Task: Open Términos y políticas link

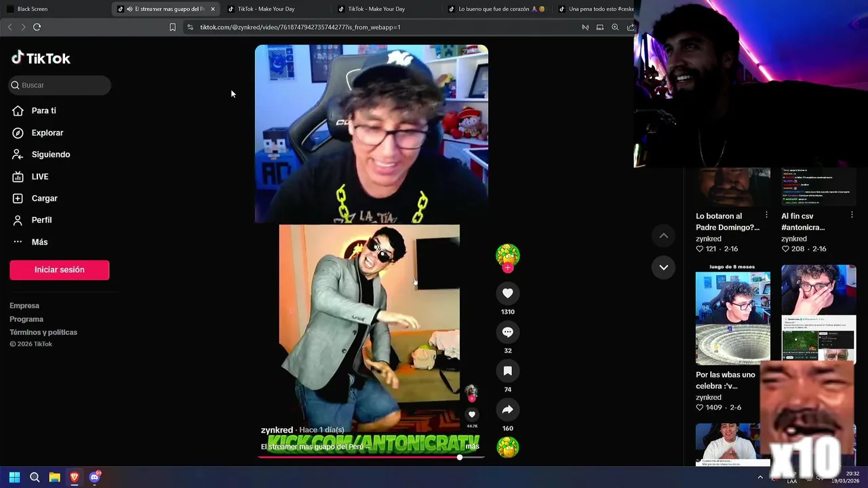Action: (43, 332)
